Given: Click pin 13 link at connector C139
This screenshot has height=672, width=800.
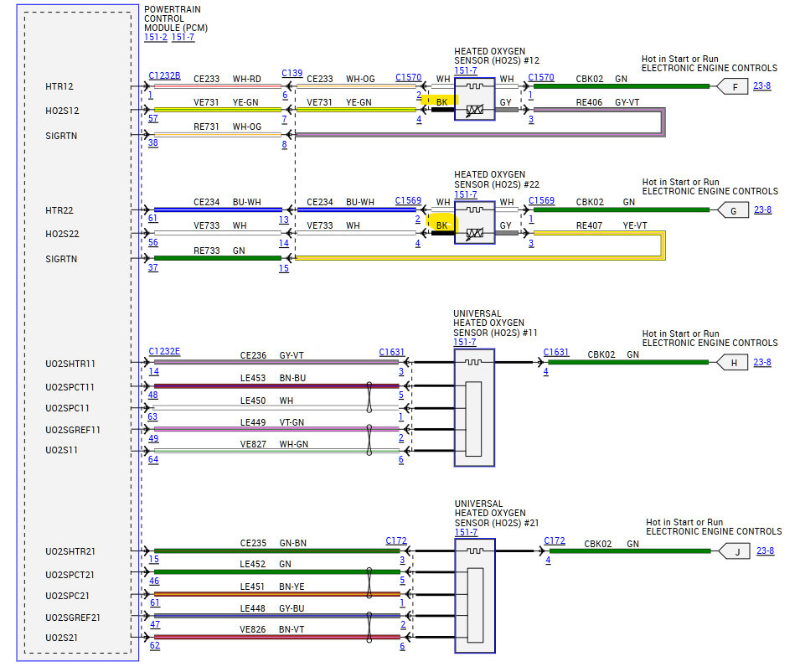Looking at the screenshot, I should [284, 220].
